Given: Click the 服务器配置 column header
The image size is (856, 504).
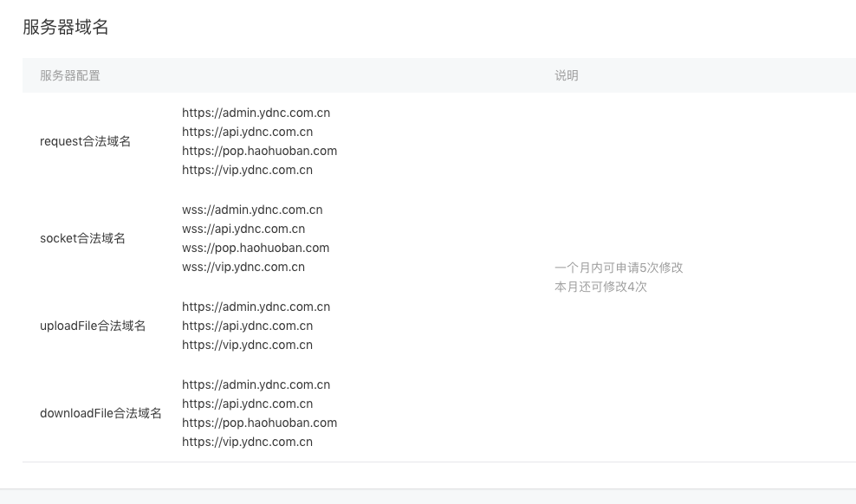Looking at the screenshot, I should (x=70, y=75).
